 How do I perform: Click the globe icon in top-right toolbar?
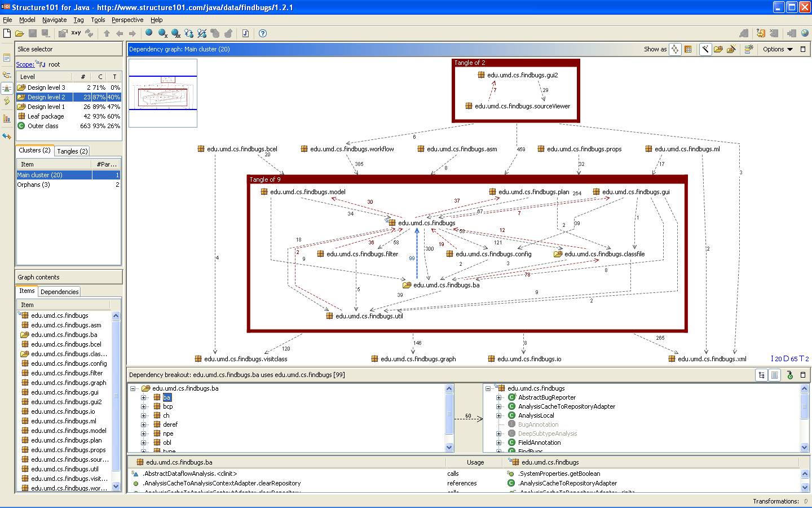pyautogui.click(x=805, y=33)
